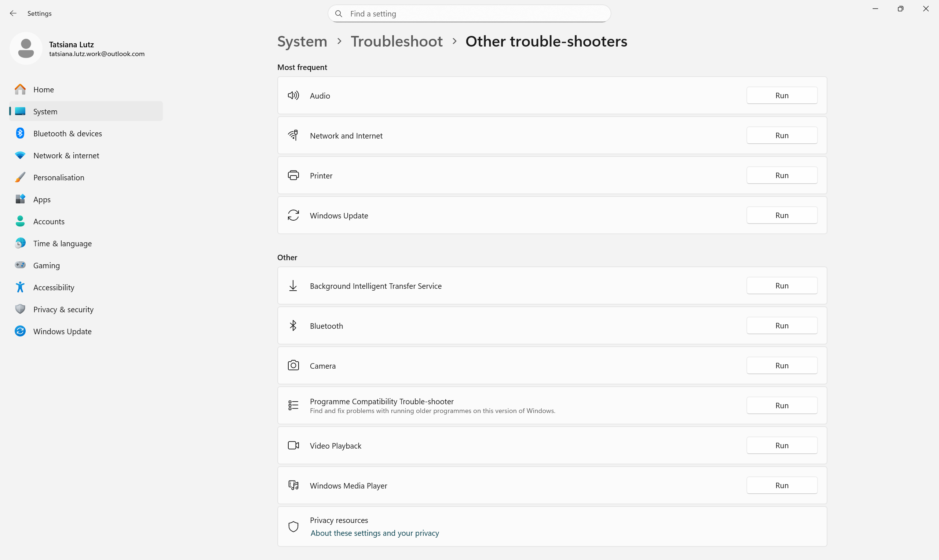Click the Privacy & security shield icon
This screenshot has height=560, width=939.
coord(20,309)
